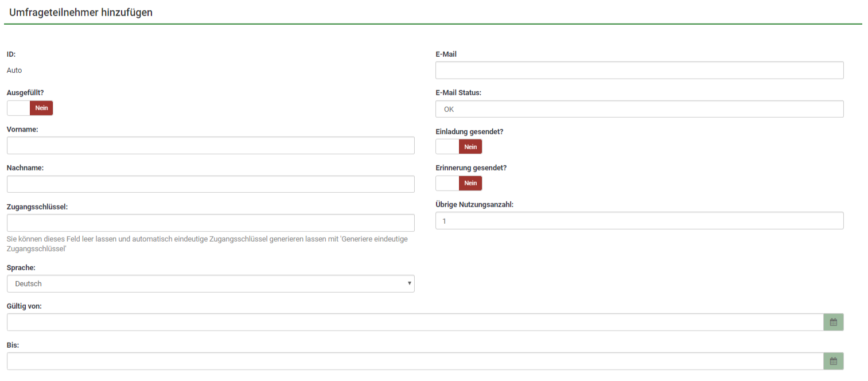Viewport: 868px width, 381px height.
Task: Focus the Gültig von date field
Action: 415,322
